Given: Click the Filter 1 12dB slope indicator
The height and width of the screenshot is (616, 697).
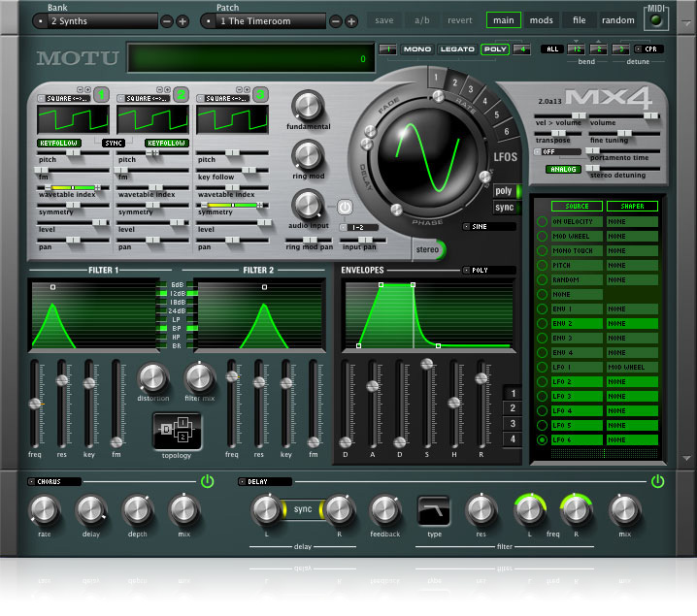Looking at the screenshot, I should coord(163,293).
